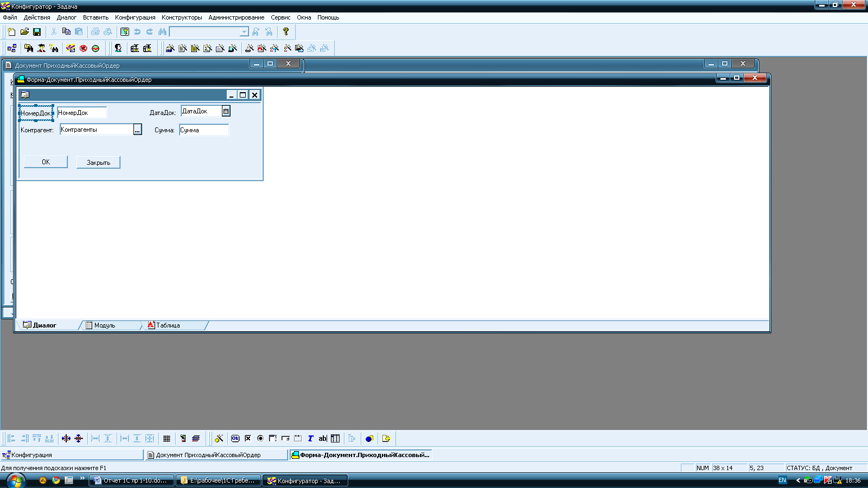Insert a checkbox control
Screen dimensions: 868x488
click(248, 439)
